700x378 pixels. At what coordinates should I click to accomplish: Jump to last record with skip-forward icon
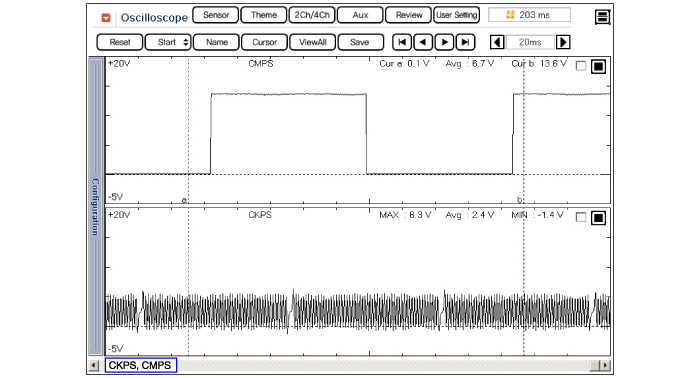click(x=465, y=42)
